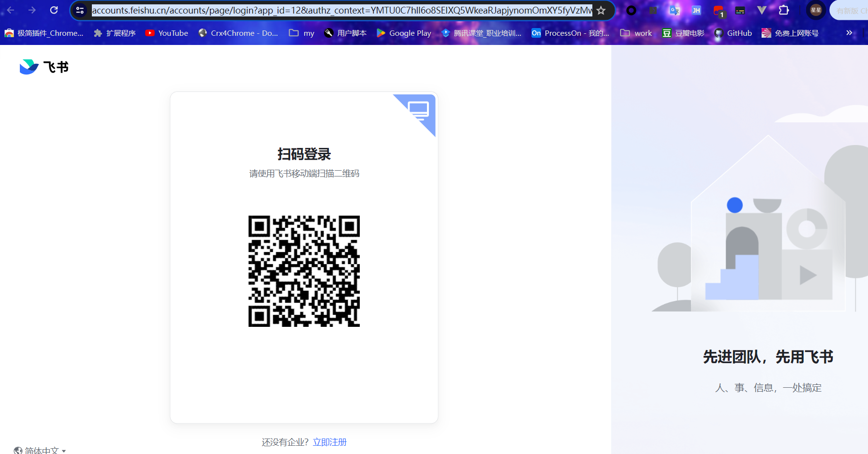Screen dimensions: 868x454
Task: Click the 请使用飞书移动端扫描二维码 text
Action: coord(304,174)
